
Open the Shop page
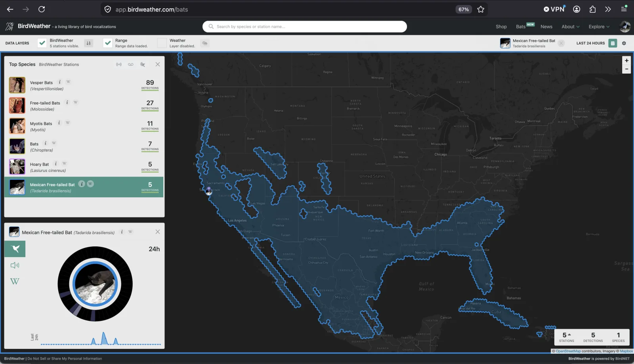coord(501,27)
